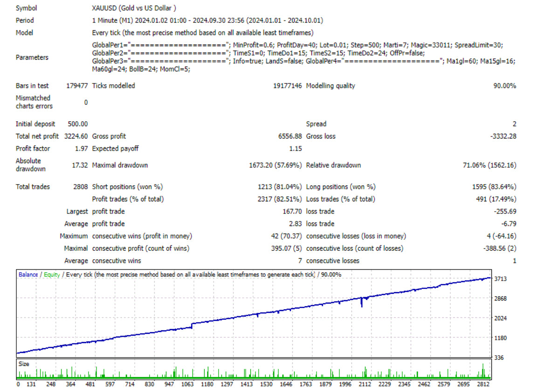Viewport: 551px width, 392px height.
Task: Click consecutive loss value -388.56 (2)
Action: pos(500,248)
